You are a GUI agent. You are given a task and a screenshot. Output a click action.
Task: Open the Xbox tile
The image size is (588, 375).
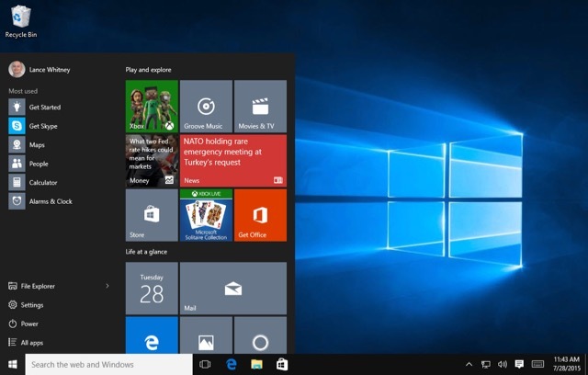[152, 106]
